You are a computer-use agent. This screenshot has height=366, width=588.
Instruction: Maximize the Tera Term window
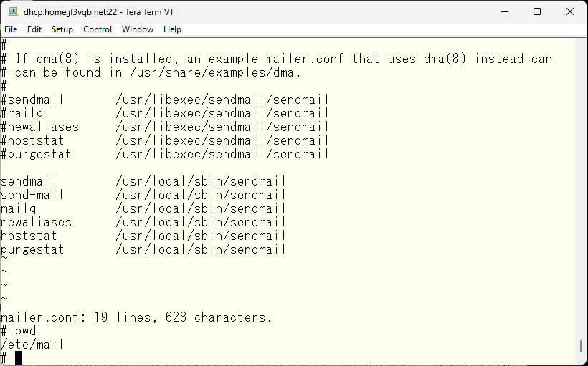tap(537, 11)
